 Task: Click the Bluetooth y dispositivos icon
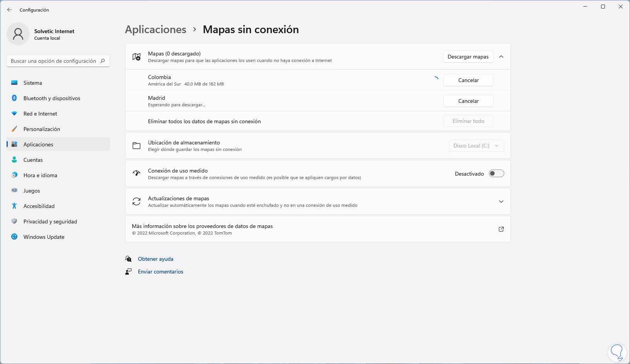point(14,98)
